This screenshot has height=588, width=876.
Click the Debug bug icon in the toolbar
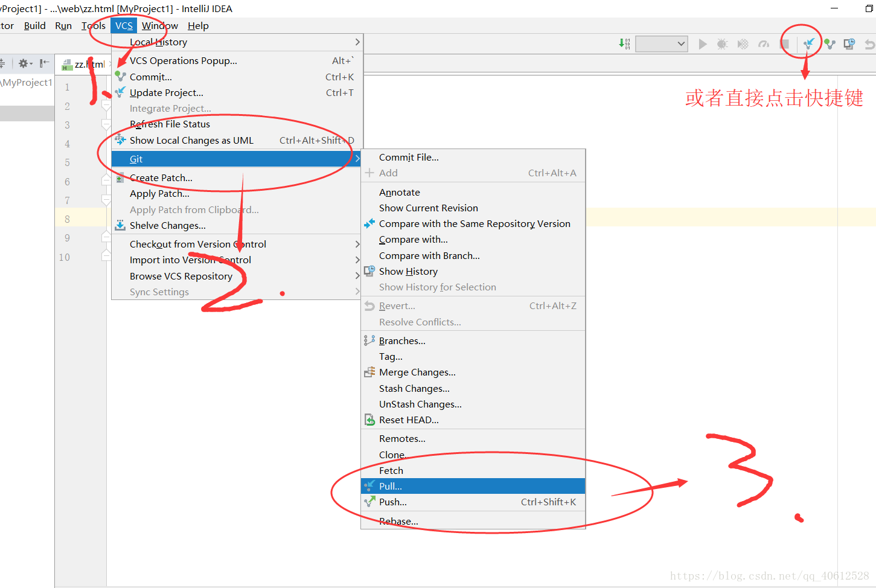pos(722,44)
